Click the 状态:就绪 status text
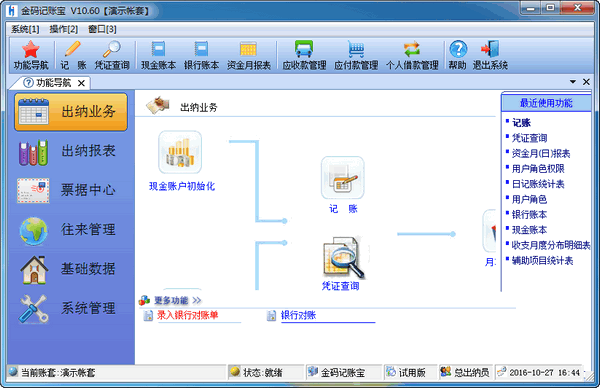This screenshot has width=600, height=388. [x=262, y=372]
